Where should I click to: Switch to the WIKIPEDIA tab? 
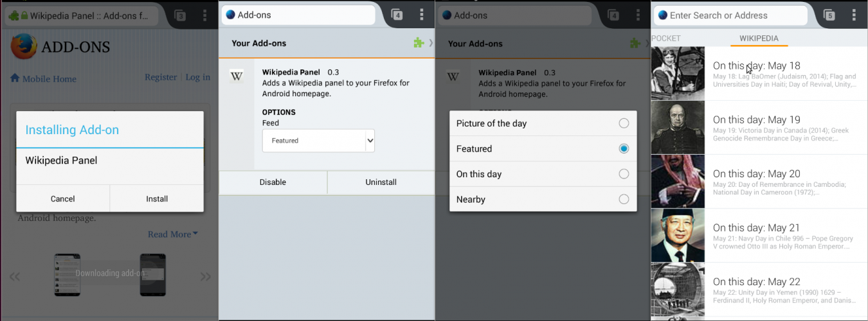pyautogui.click(x=759, y=39)
